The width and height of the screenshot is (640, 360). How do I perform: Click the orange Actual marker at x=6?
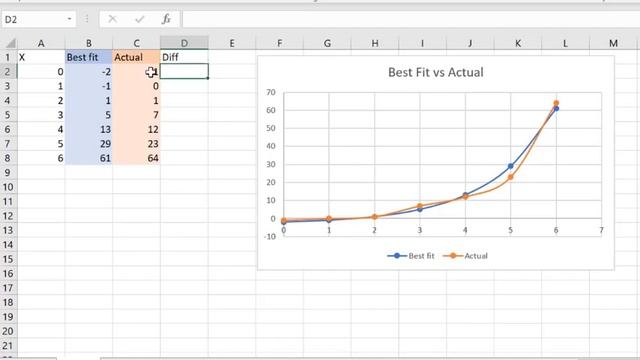[556, 103]
